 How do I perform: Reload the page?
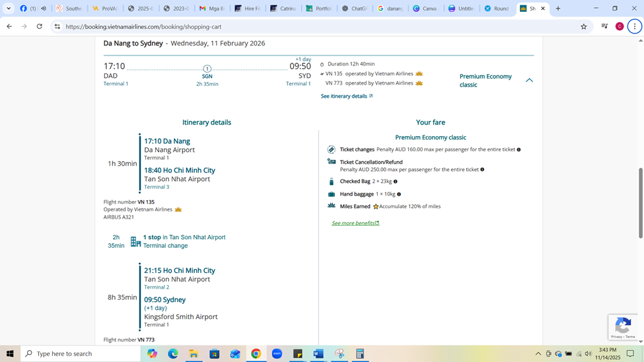tap(40, 26)
